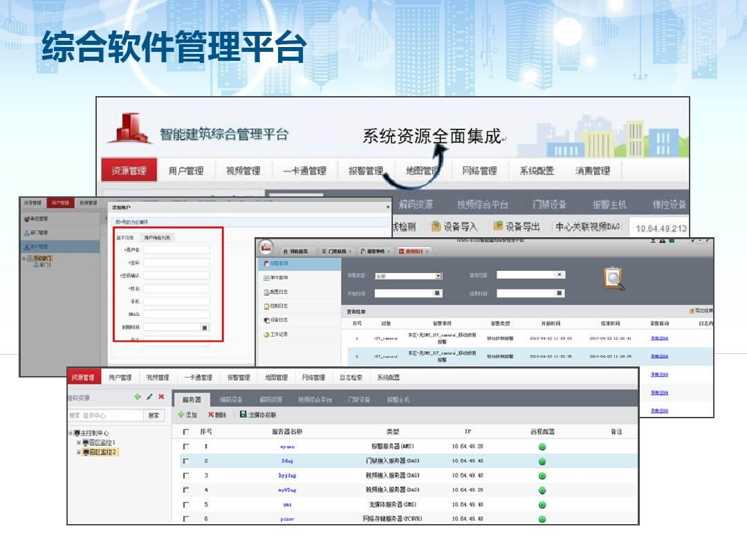The height and width of the screenshot is (560, 747).
Task: Check the checkbox for server row 6
Action: tap(186, 519)
